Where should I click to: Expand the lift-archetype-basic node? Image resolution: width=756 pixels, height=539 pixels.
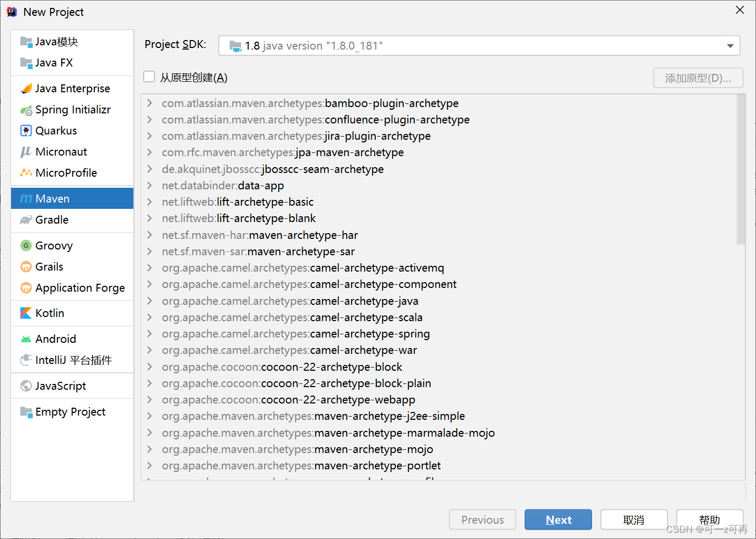pyautogui.click(x=150, y=202)
